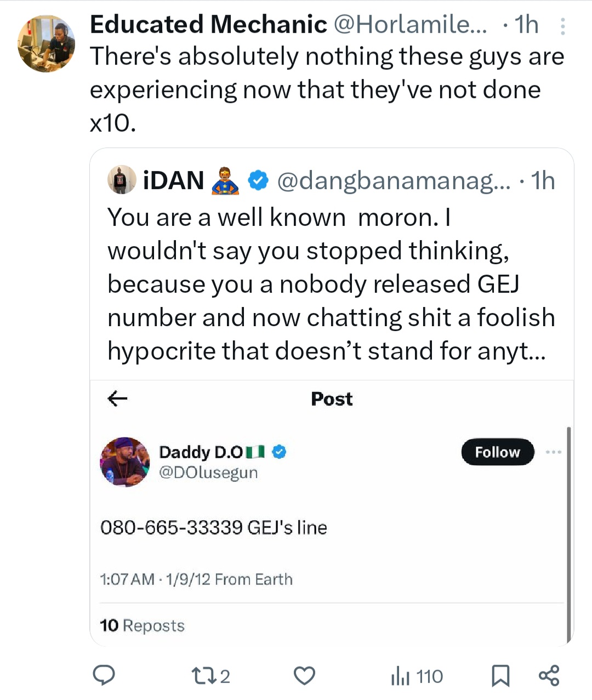
Task: Click iDAN's blue verified badge
Action: (x=258, y=180)
